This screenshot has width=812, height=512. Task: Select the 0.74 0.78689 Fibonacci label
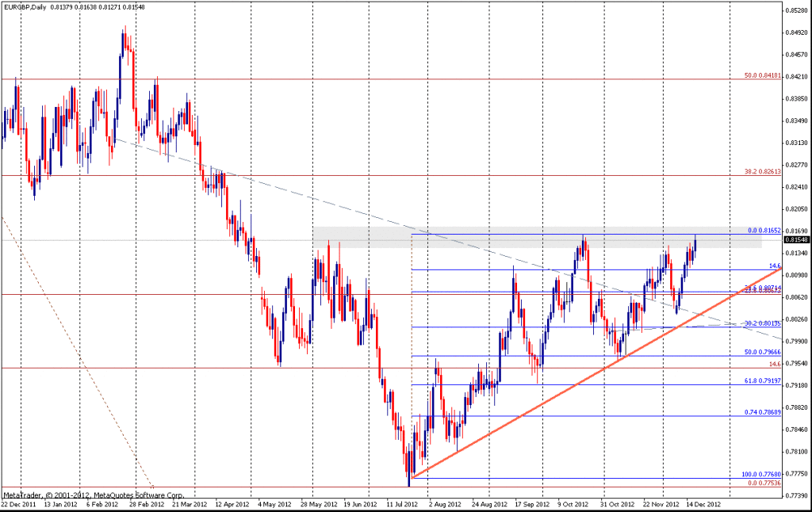coord(762,412)
